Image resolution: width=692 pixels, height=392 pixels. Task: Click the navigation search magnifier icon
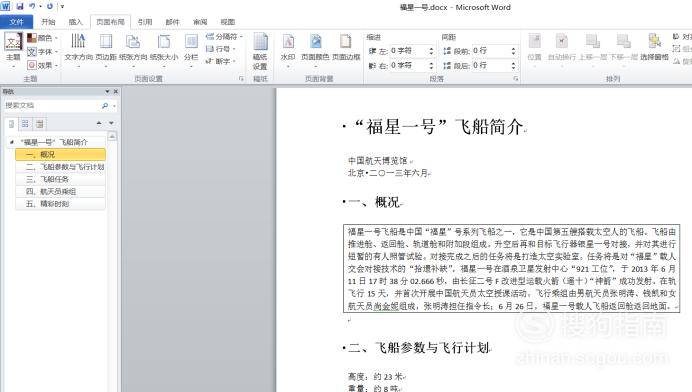[105, 106]
